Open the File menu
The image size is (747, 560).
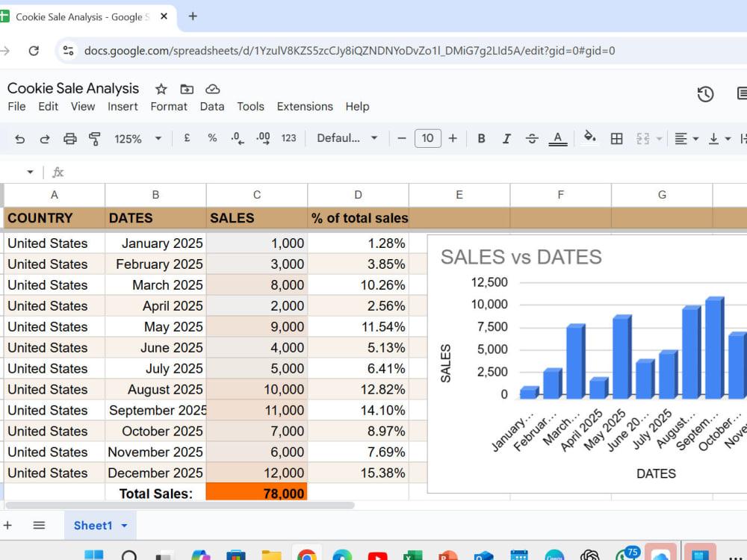(x=16, y=107)
